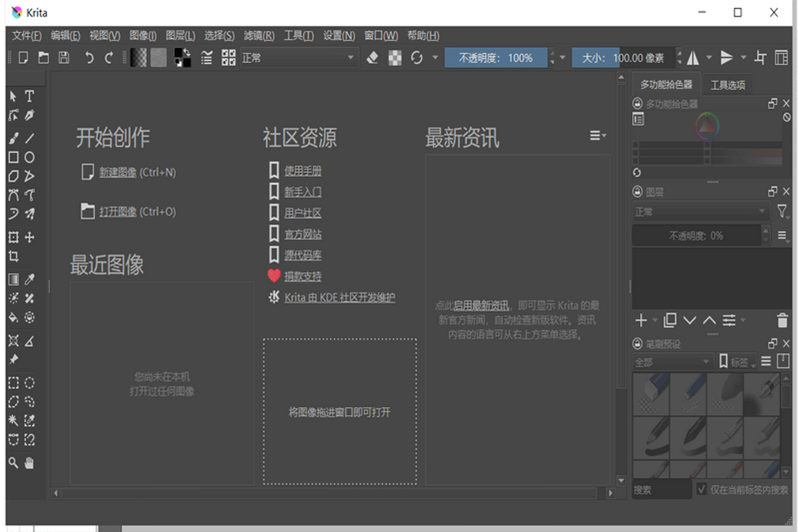The width and height of the screenshot is (798, 532).
Task: Delete current layer using trash icon
Action: 783,321
